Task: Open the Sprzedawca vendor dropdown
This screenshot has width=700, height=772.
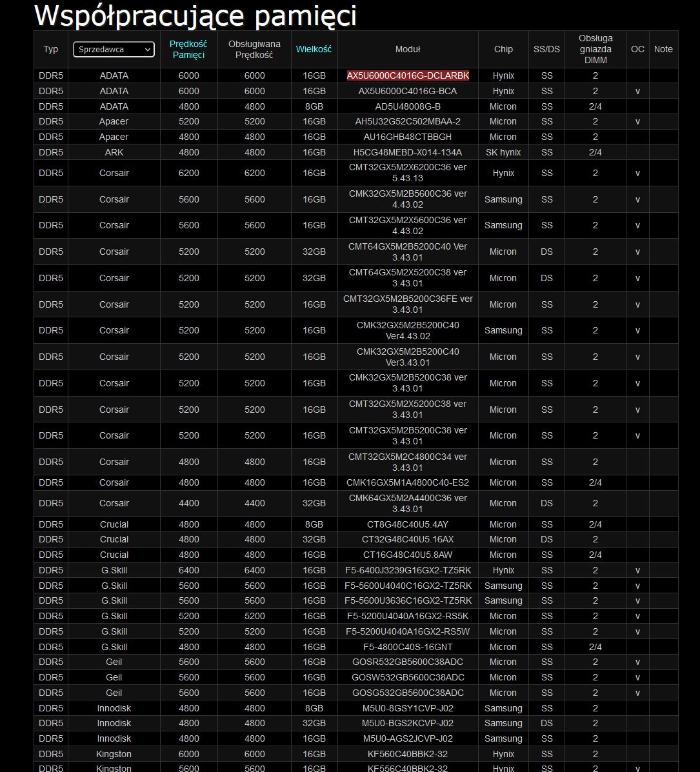Action: pyautogui.click(x=114, y=49)
